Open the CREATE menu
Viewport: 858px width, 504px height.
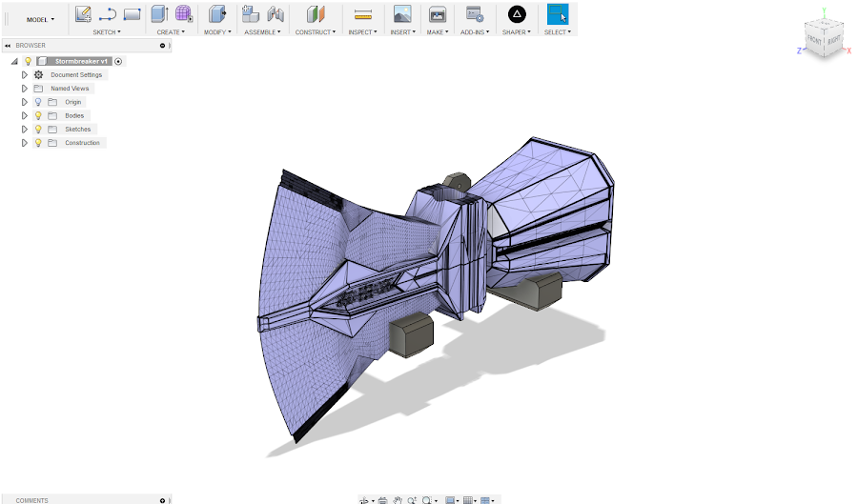(x=171, y=32)
